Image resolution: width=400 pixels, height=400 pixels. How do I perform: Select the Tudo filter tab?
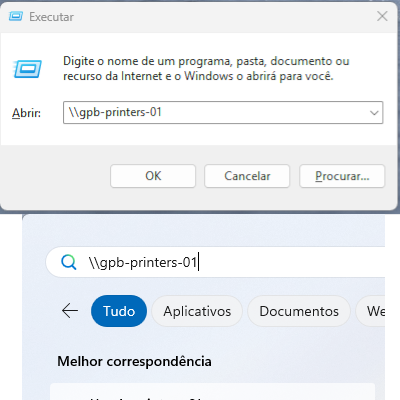119,311
